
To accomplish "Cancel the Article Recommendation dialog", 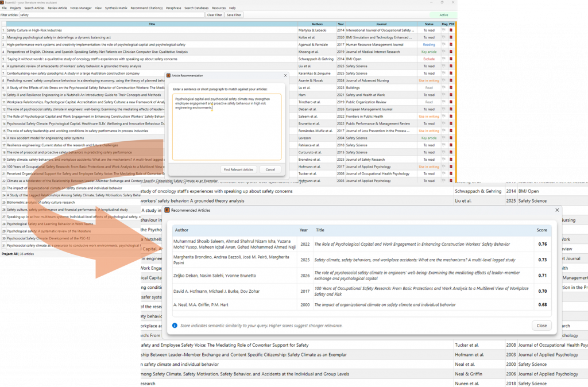I will [x=270, y=169].
